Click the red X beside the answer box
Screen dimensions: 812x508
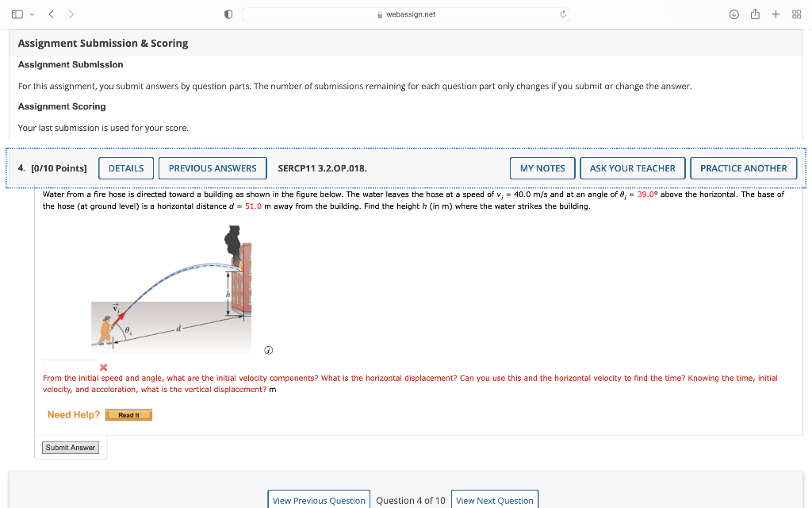pos(103,367)
